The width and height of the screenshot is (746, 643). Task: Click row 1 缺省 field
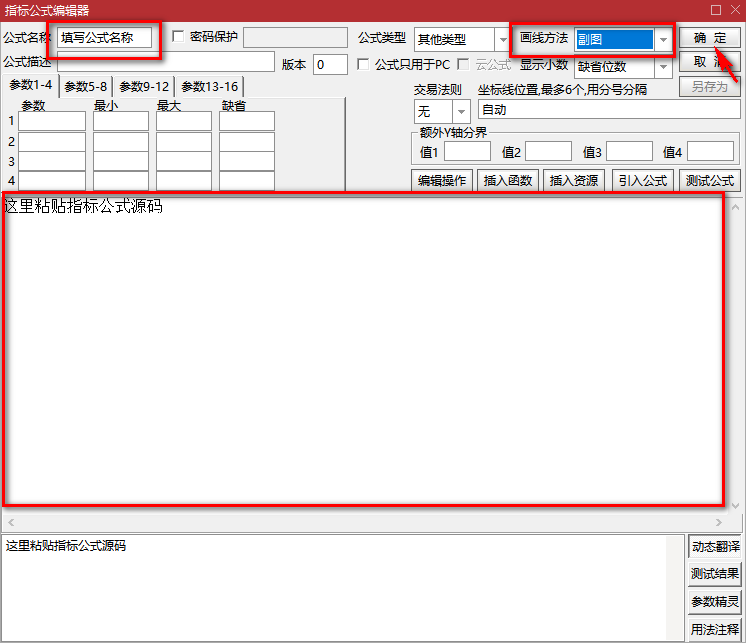coord(246,121)
